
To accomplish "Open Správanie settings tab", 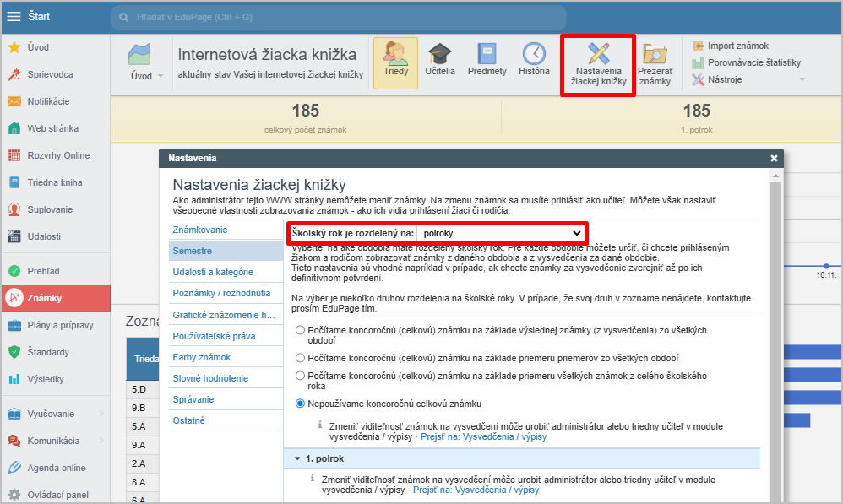I will point(226,399).
